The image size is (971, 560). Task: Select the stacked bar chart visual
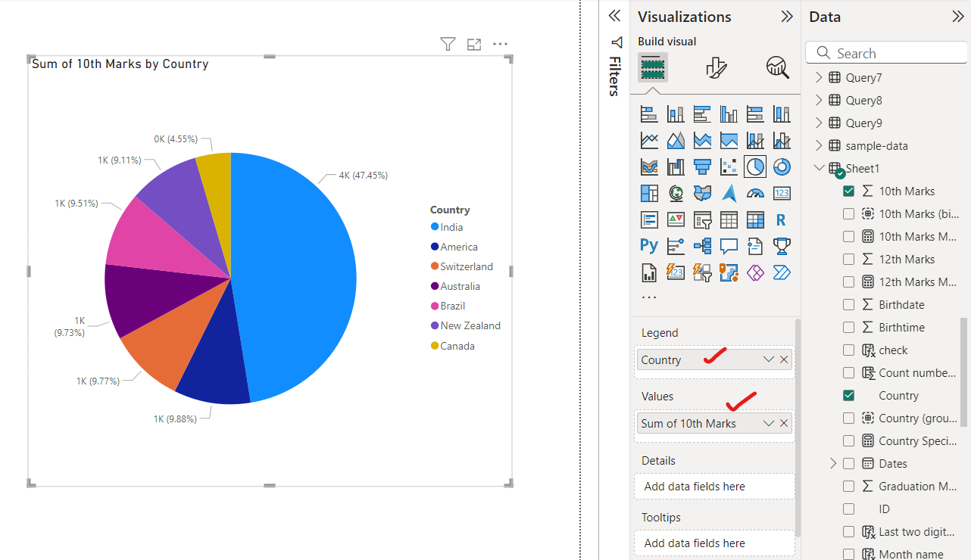[649, 114]
